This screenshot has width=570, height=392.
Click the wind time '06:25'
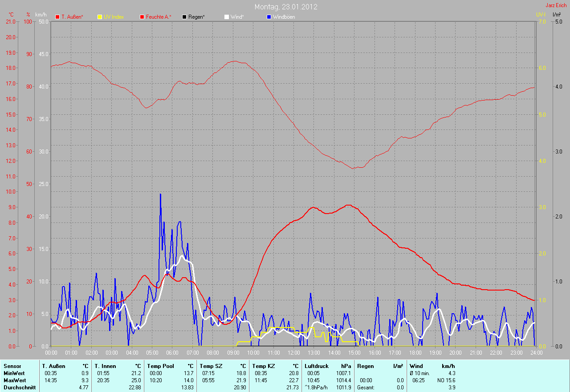click(419, 380)
